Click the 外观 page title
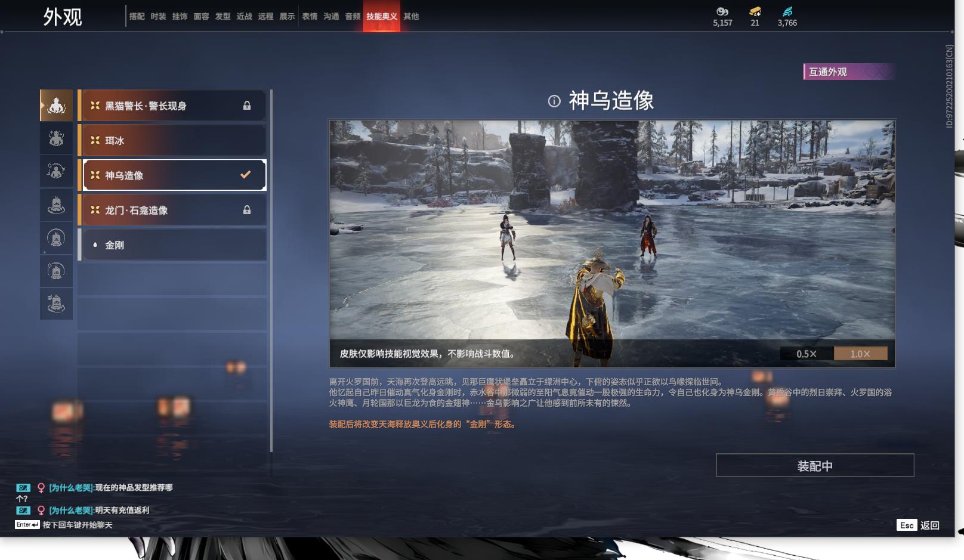This screenshot has height=560, width=964. [x=63, y=17]
